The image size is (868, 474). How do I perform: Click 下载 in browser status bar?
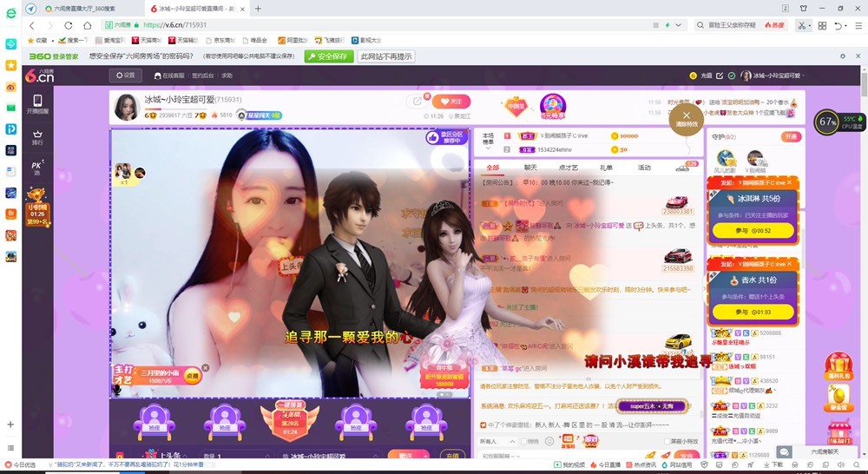pos(773,464)
